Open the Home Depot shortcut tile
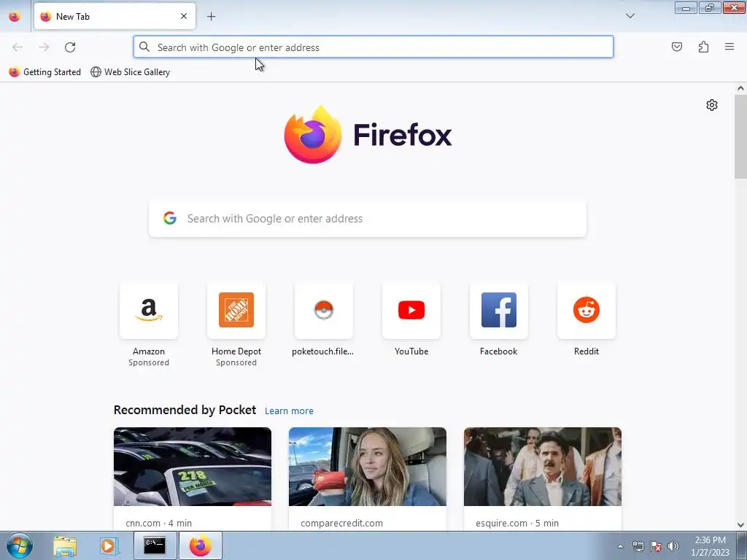The image size is (747, 560). click(236, 311)
